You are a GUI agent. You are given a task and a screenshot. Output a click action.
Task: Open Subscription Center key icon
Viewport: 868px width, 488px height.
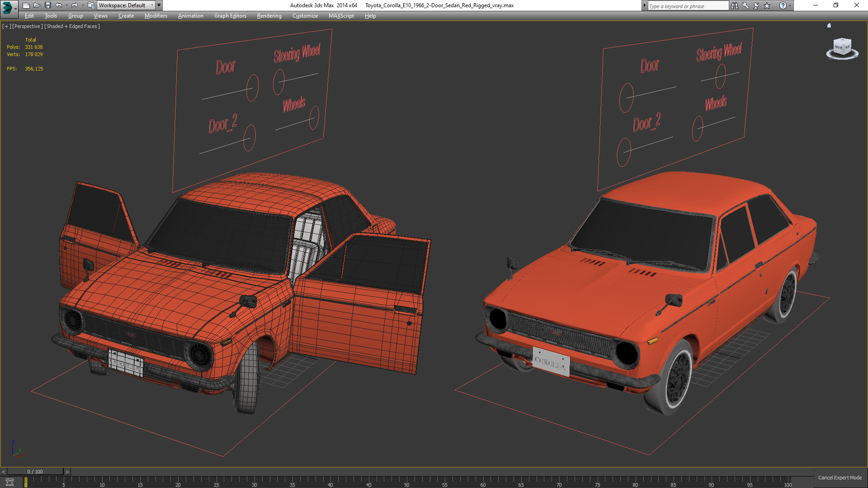(745, 5)
